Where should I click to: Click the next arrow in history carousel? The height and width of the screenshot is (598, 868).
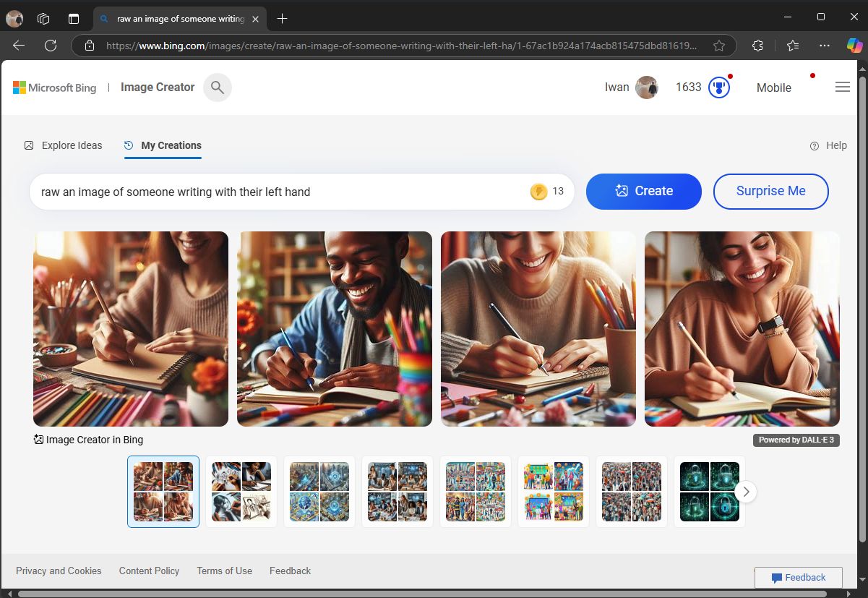point(746,492)
